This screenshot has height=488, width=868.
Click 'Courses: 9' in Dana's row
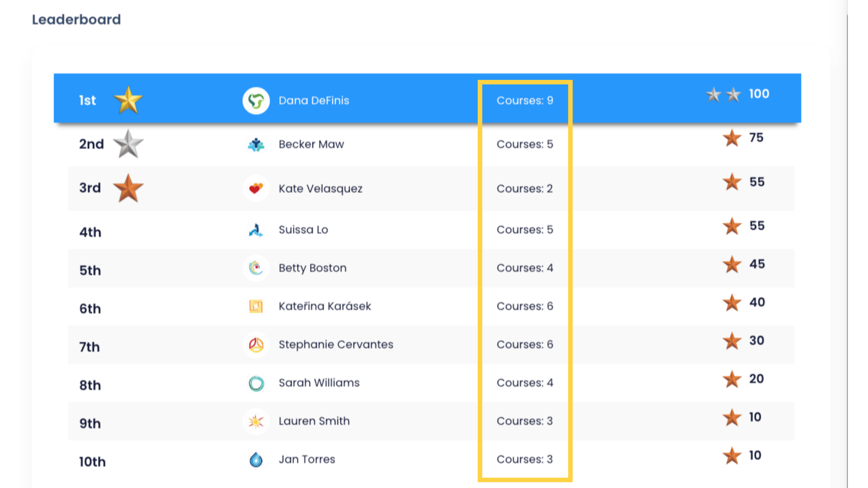pyautogui.click(x=525, y=100)
